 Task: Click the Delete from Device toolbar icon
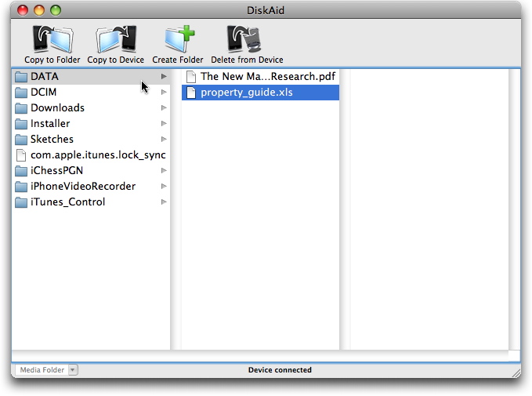click(244, 38)
